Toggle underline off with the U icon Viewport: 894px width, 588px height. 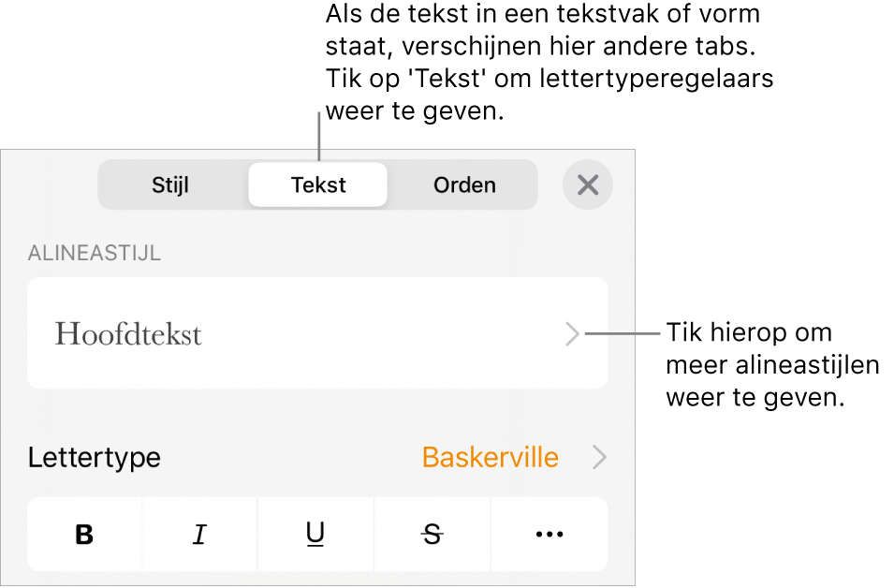pyautogui.click(x=315, y=535)
